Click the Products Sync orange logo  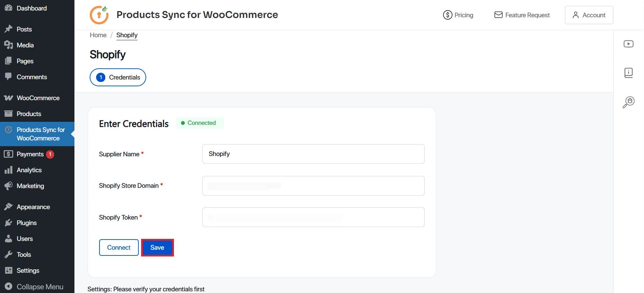pyautogui.click(x=99, y=15)
